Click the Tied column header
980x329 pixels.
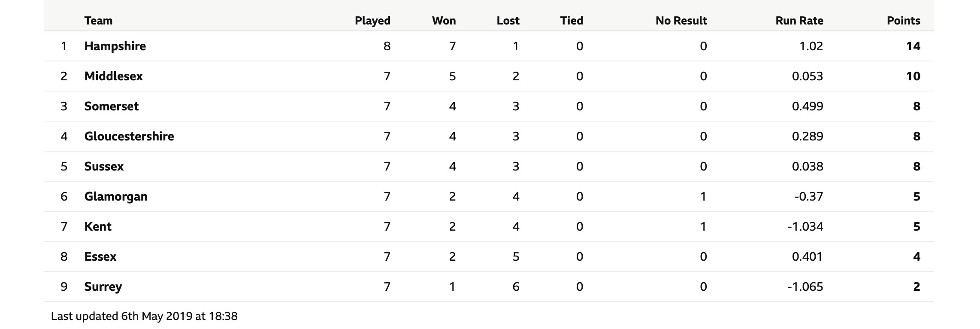point(572,21)
